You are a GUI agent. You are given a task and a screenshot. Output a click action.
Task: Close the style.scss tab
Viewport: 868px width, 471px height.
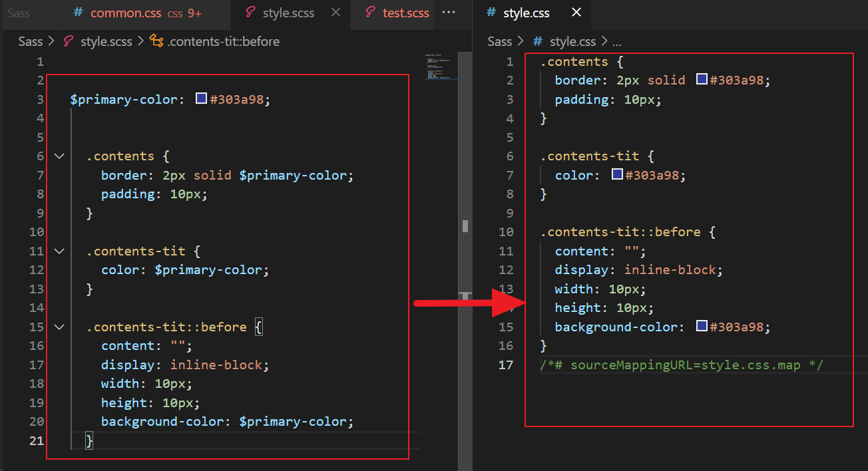point(335,13)
